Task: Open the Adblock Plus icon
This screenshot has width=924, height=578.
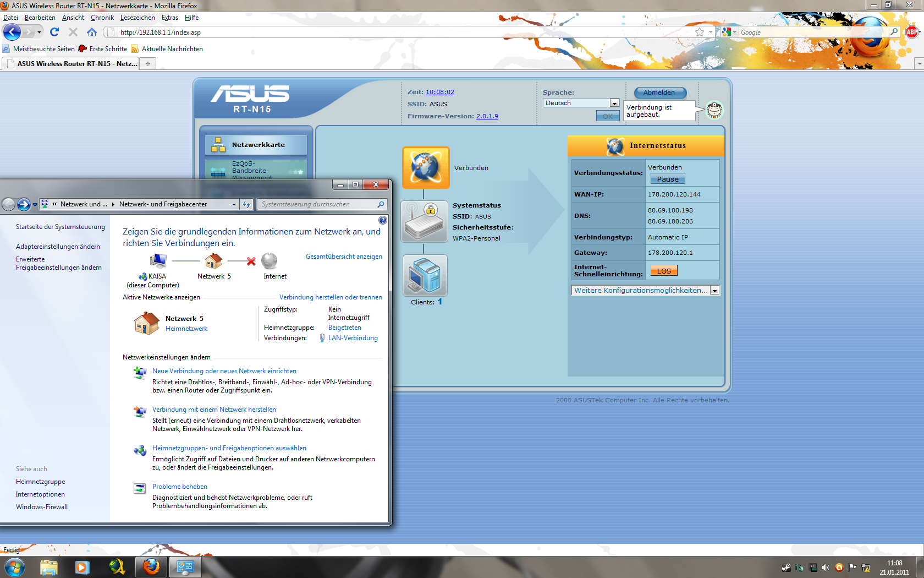Action: pyautogui.click(x=912, y=32)
